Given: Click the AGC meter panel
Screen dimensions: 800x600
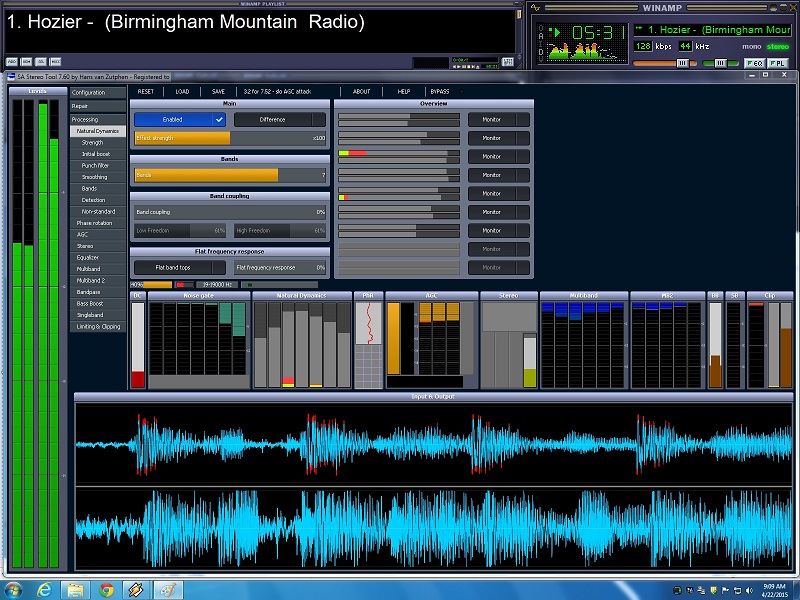Looking at the screenshot, I should [x=432, y=340].
